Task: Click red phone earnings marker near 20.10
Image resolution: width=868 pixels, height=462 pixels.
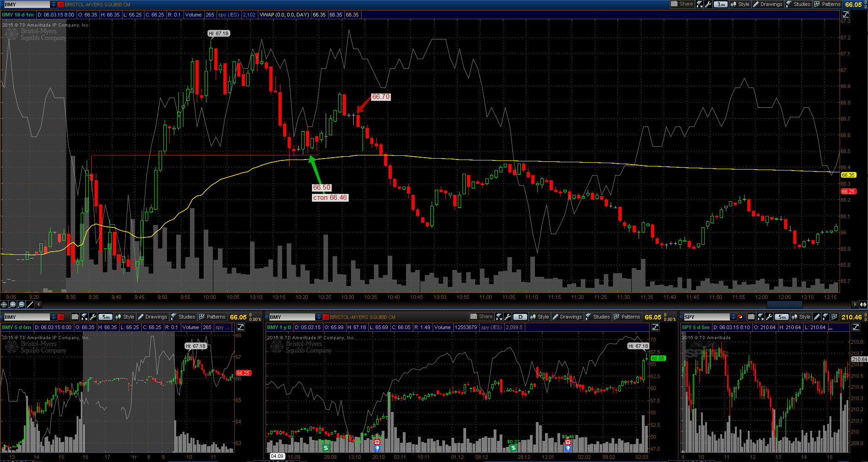Action: click(377, 442)
